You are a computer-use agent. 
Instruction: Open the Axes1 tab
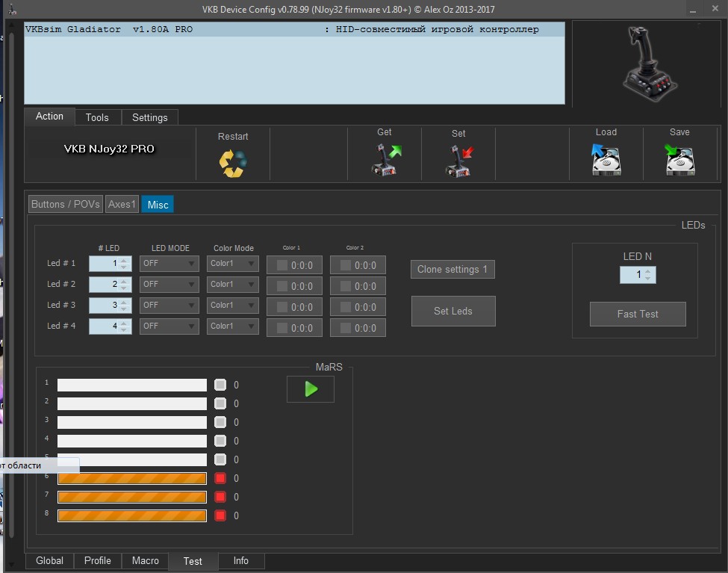click(122, 204)
